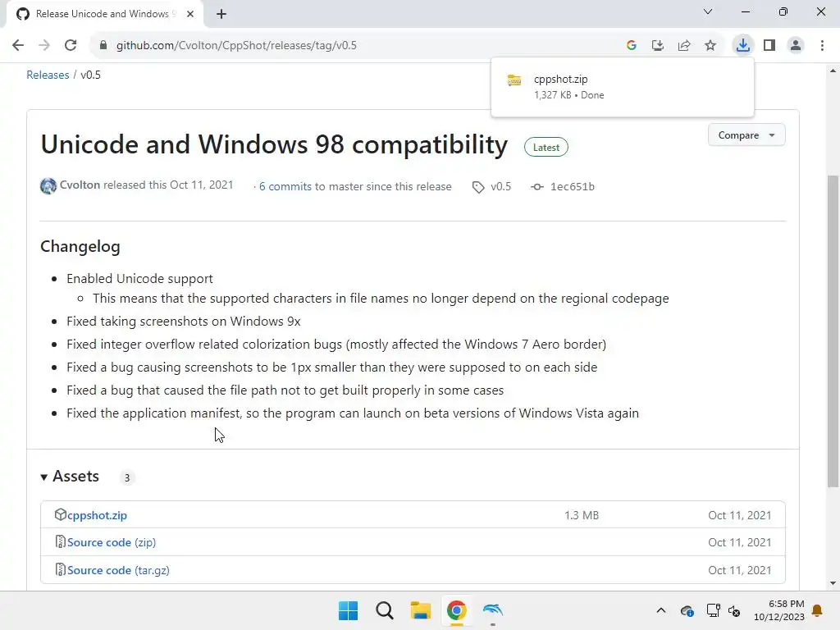Click the page's vertical scrollbar thumb
This screenshot has width=840, height=630.
[x=833, y=331]
